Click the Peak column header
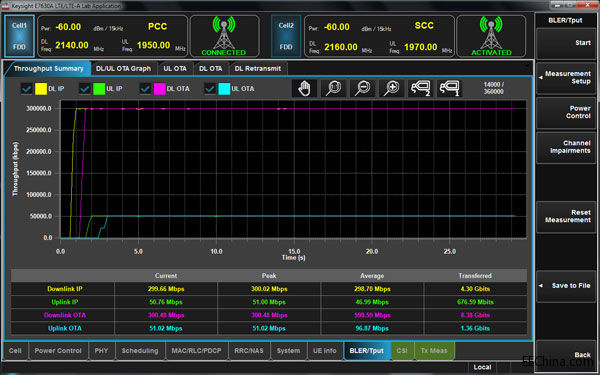The width and height of the screenshot is (600, 375). tap(269, 276)
